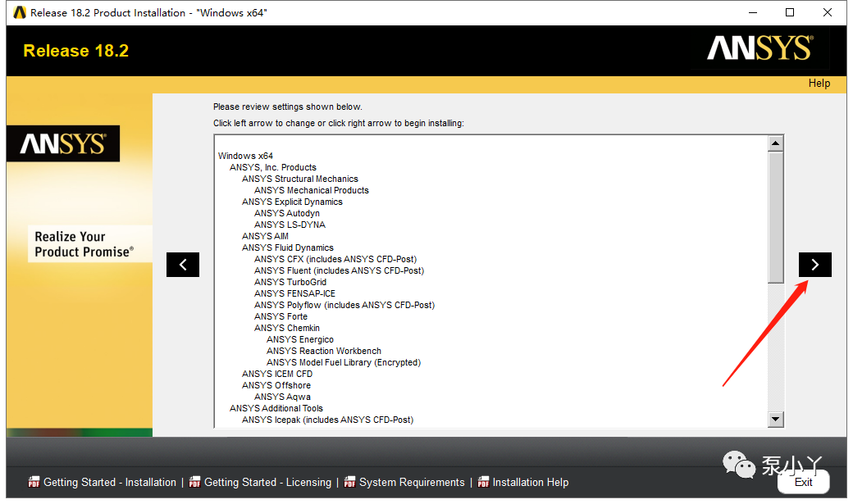
Task: Open System Requirements PDF
Action: point(412,482)
